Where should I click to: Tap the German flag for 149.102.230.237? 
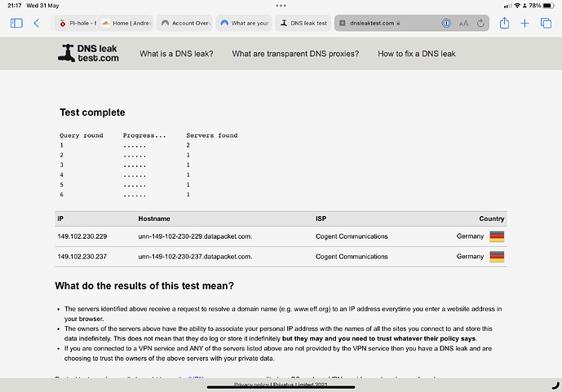pos(496,256)
